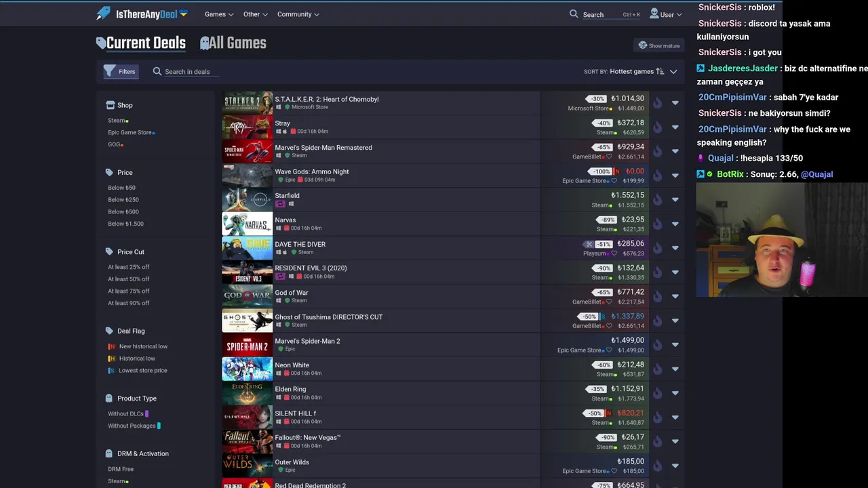Viewport: 868px width, 488px height.
Task: Toggle the Lowest store price flag filter
Action: coord(138,370)
